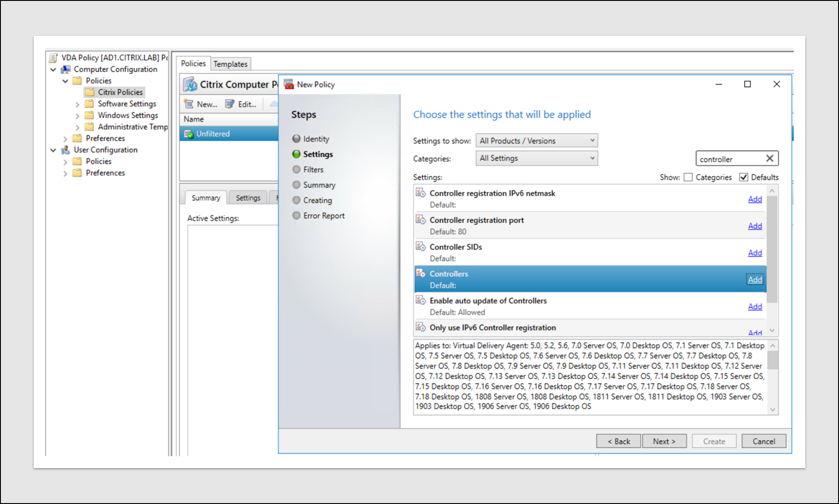The height and width of the screenshot is (504, 839).
Task: Open the Settings tab beside Summary
Action: [248, 198]
